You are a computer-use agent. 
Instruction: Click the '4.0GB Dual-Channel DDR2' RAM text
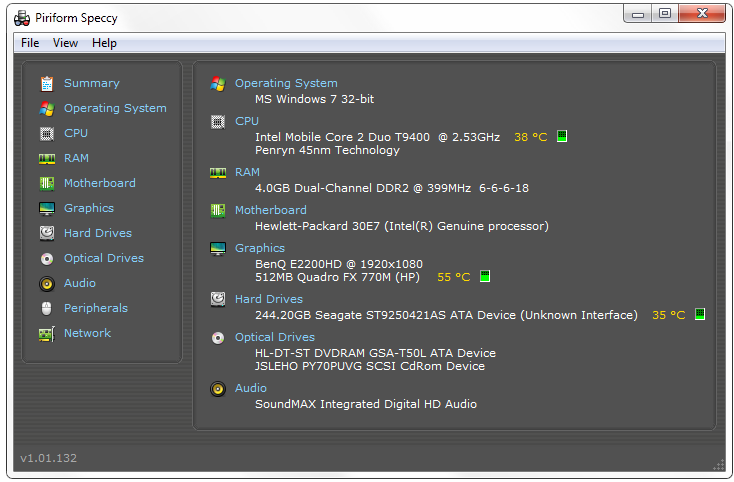(332, 188)
